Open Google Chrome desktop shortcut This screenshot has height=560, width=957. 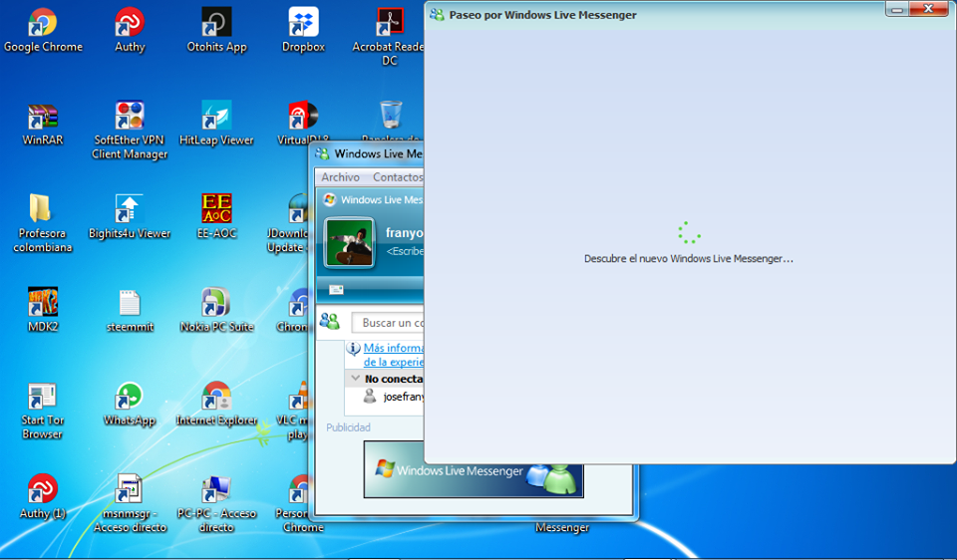(x=43, y=31)
